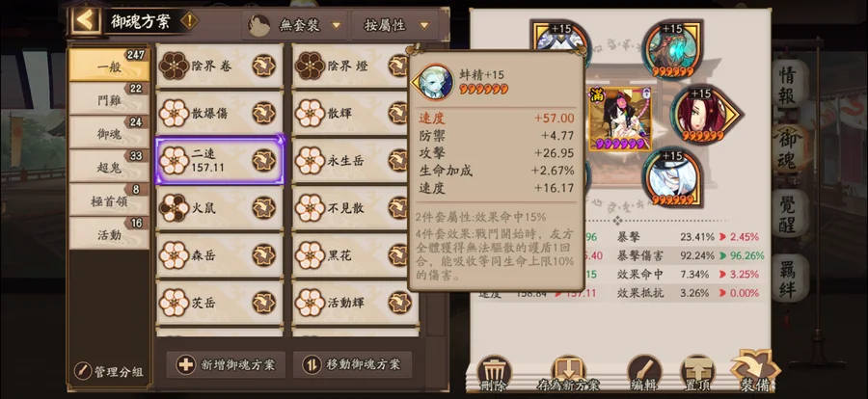Select the red-haired soul slot thumbnail
The height and width of the screenshot is (399, 868).
pos(703,115)
